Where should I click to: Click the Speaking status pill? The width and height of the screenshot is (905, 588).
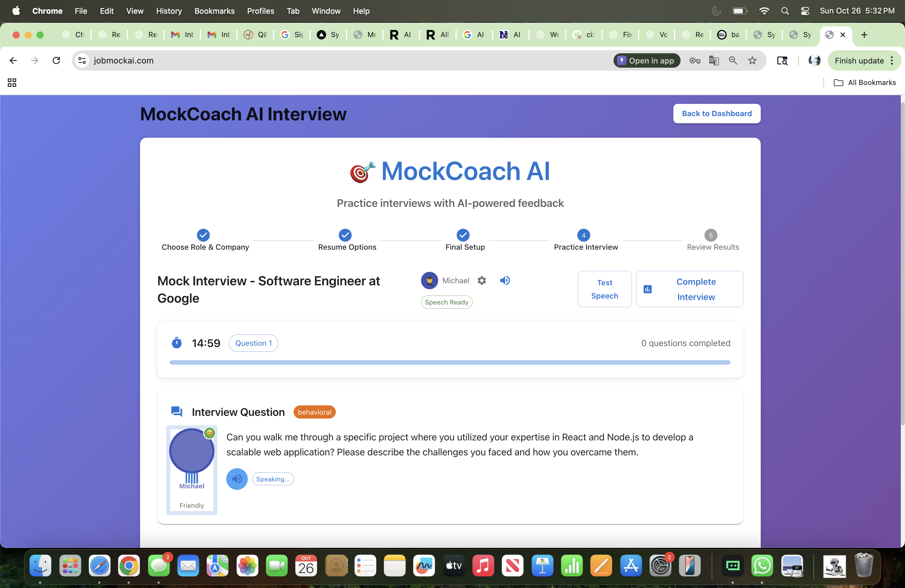[x=273, y=479]
